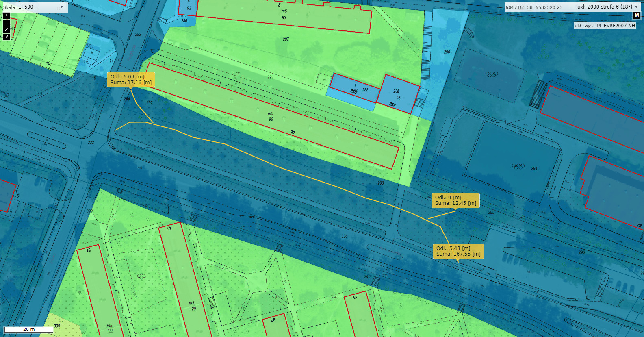Zoom out with the minus button

point(7,23)
